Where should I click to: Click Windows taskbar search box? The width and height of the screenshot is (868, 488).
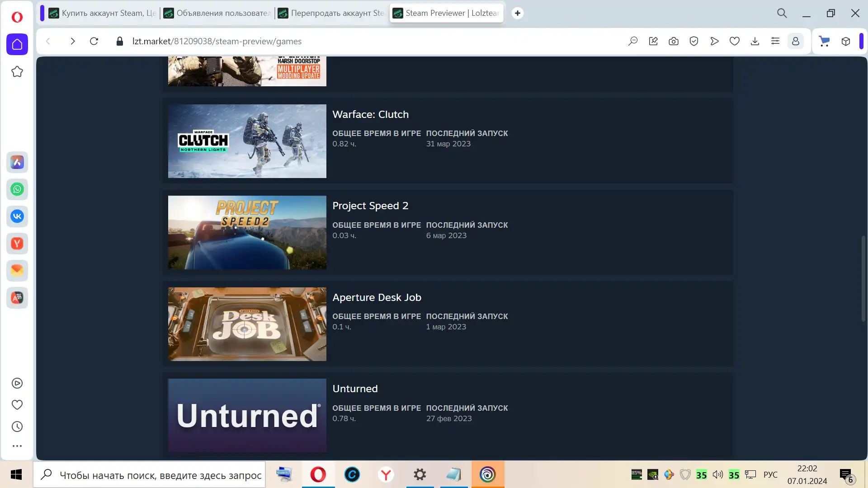pyautogui.click(x=149, y=475)
